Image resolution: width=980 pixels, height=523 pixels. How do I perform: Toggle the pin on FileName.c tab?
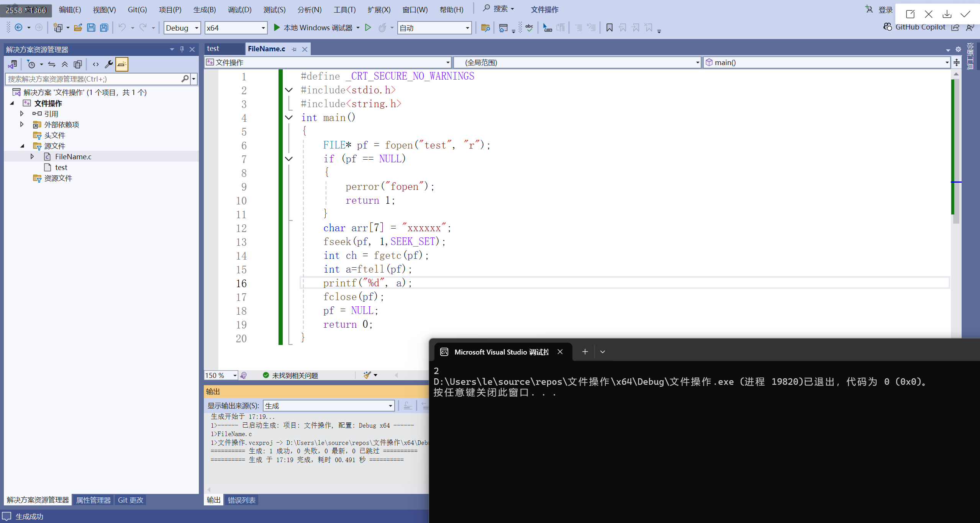click(x=294, y=49)
